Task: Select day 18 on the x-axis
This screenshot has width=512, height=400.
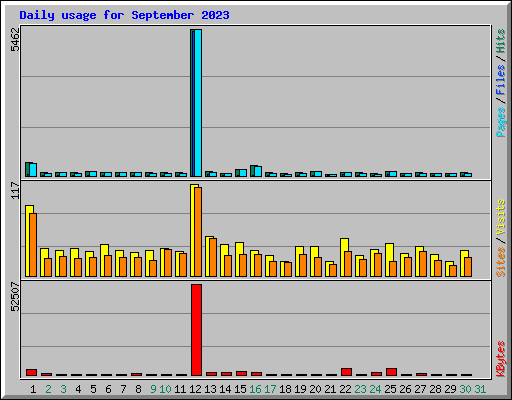Action: coord(285,389)
